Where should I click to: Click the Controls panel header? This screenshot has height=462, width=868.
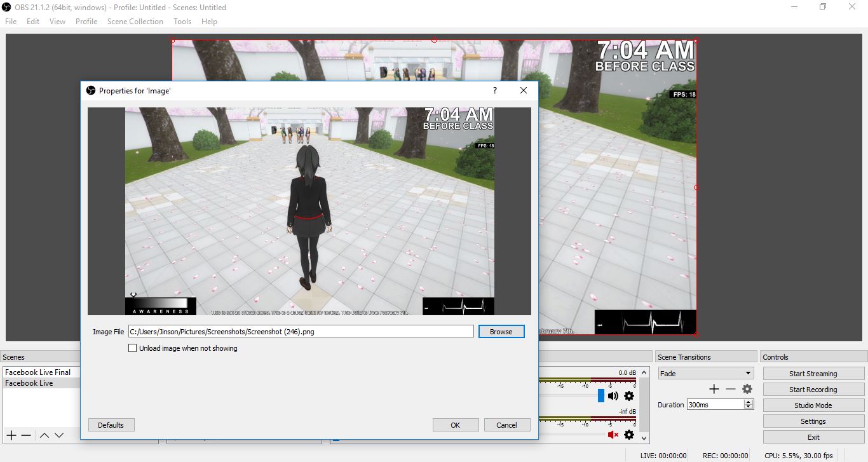813,357
